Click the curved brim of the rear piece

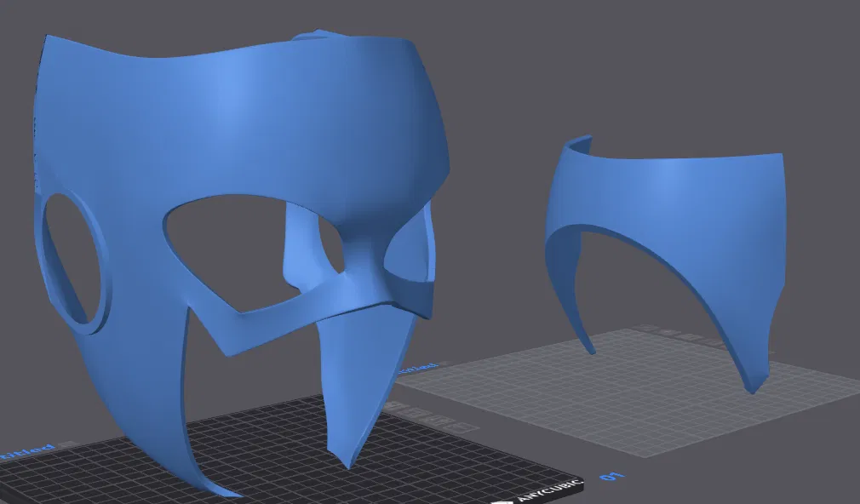click(673, 162)
